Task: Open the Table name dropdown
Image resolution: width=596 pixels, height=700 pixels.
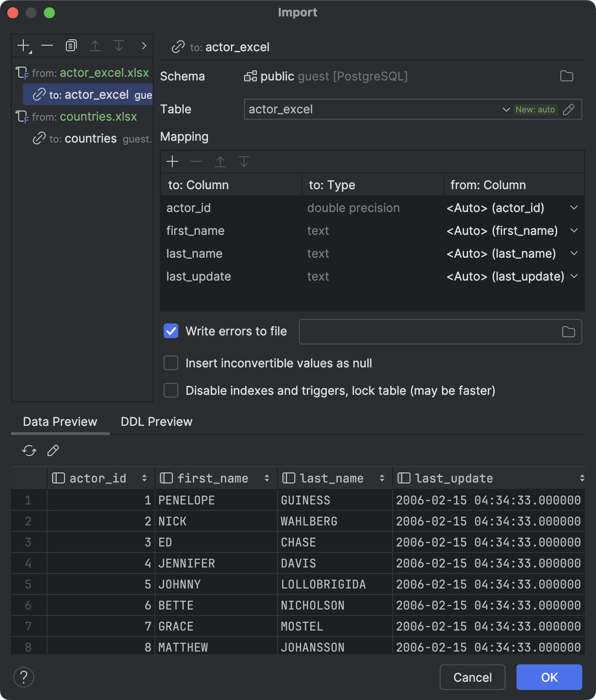Action: coord(506,109)
